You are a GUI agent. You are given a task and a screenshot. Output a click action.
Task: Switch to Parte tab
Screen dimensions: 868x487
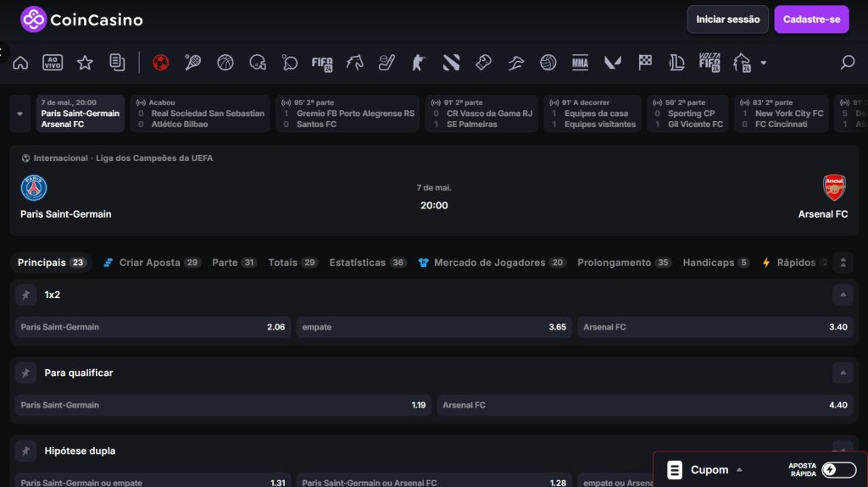234,263
